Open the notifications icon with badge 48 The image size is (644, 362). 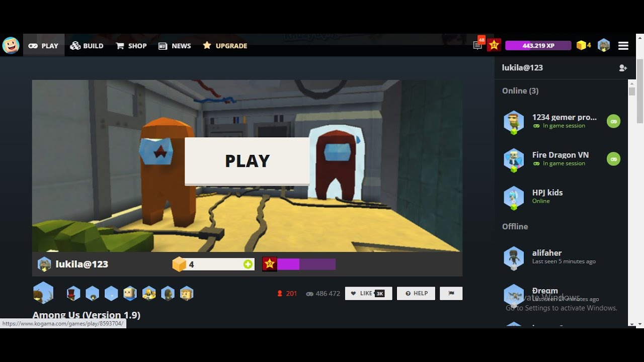pos(478,45)
